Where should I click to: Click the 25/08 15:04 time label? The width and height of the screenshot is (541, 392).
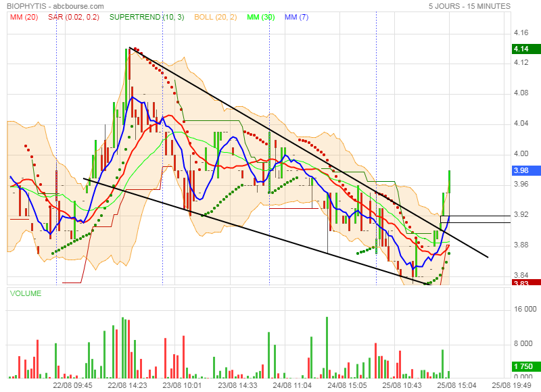click(x=457, y=385)
